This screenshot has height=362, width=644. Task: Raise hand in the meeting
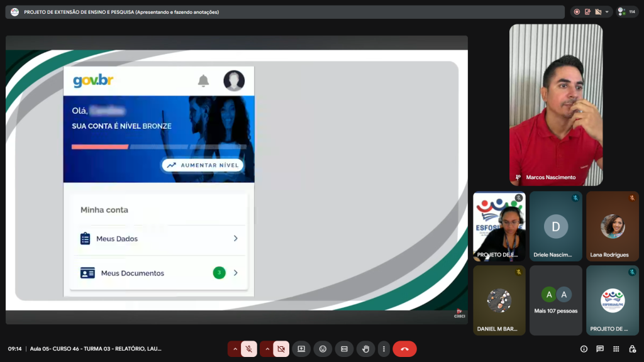tap(365, 349)
